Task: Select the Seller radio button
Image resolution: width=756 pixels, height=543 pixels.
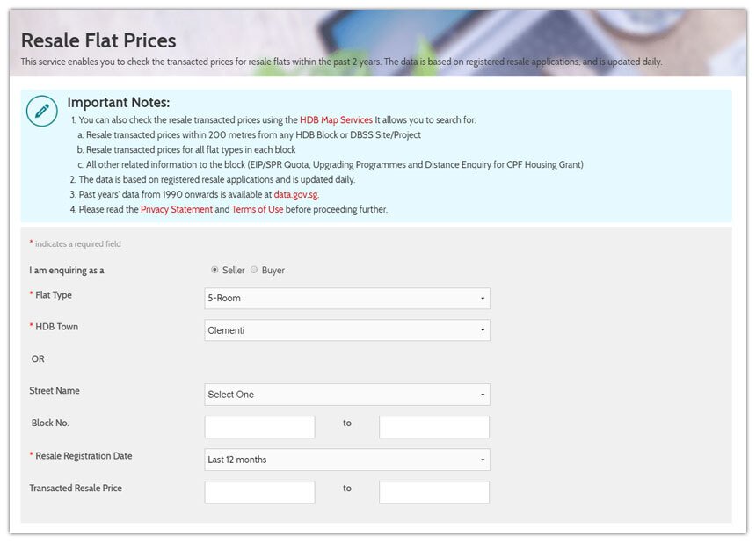Action: tap(214, 270)
